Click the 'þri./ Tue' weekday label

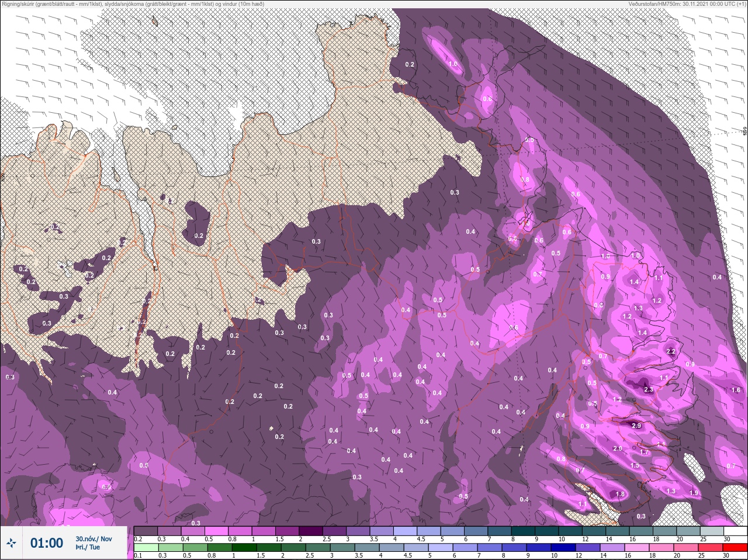coord(88,548)
